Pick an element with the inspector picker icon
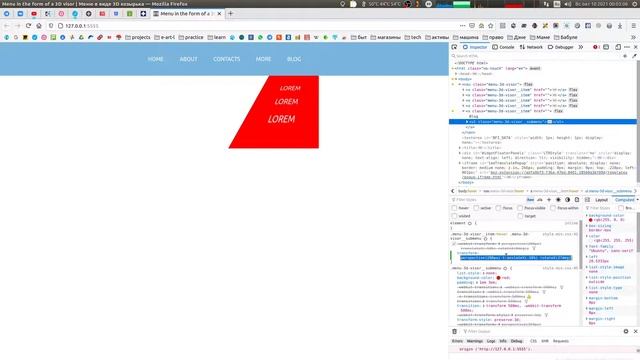The width and height of the screenshot is (640, 360). (x=454, y=47)
